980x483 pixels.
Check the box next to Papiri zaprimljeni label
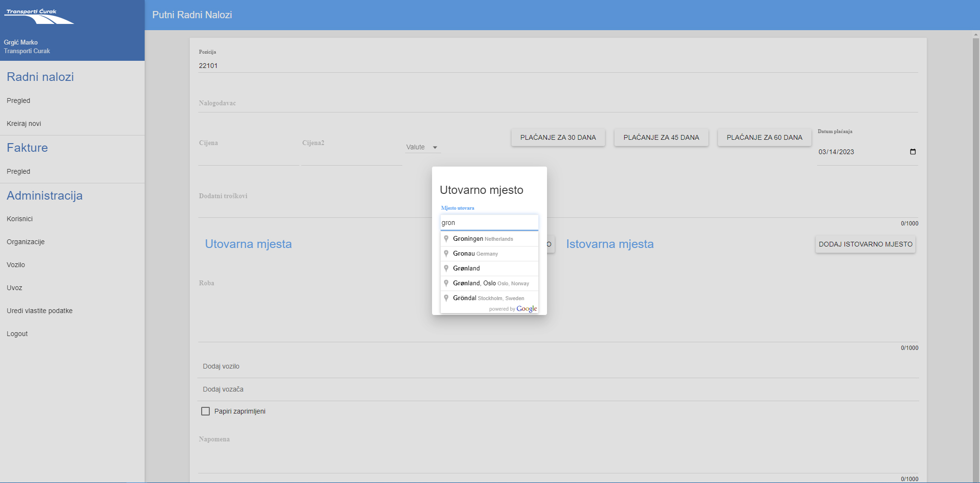tap(205, 411)
